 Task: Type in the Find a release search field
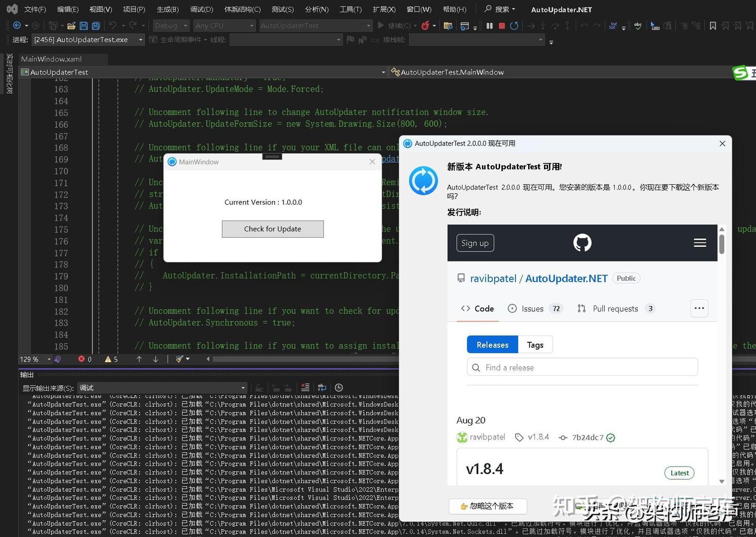tap(582, 367)
